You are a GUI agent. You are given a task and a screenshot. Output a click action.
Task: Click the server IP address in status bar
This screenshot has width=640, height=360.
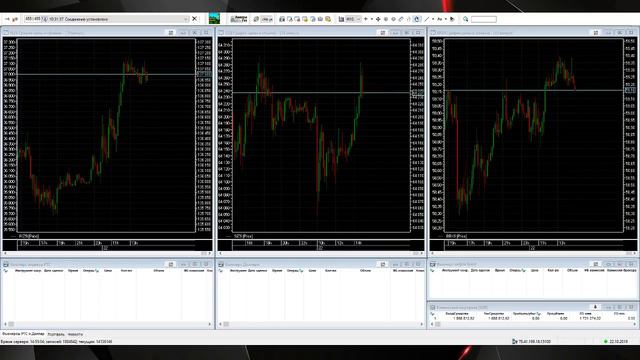[x=534, y=341]
